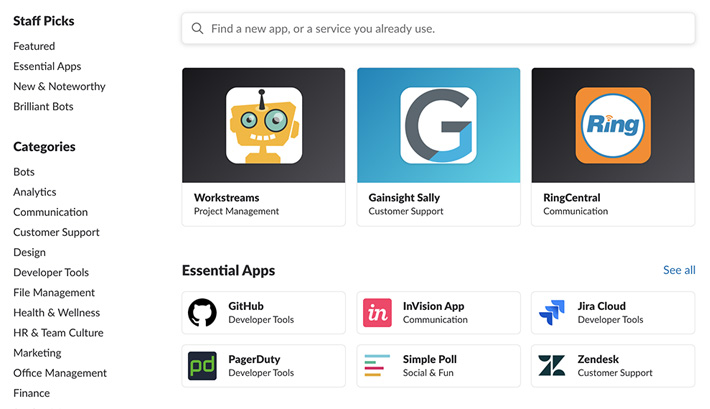Select the Office Management category
Screen dimensions: 710x409
[x=60, y=373]
